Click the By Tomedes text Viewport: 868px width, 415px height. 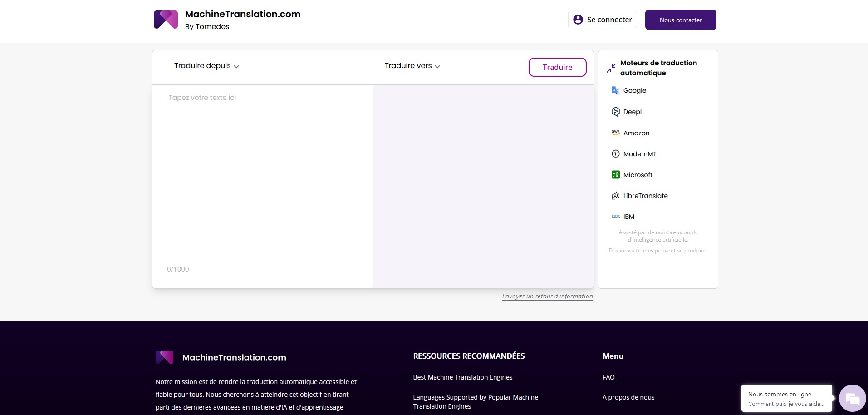tap(207, 26)
